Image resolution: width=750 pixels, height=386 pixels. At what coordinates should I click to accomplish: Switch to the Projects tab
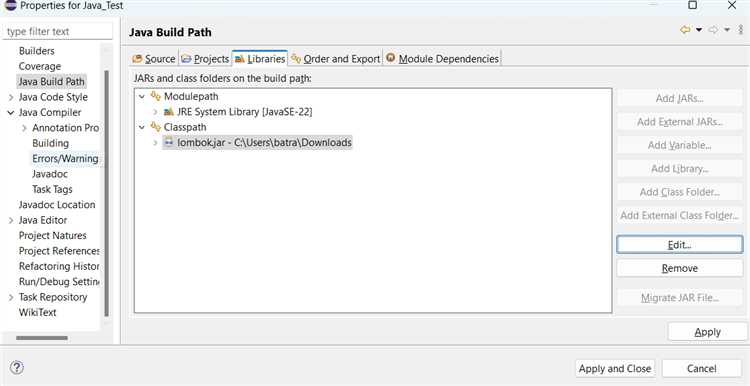pos(205,59)
